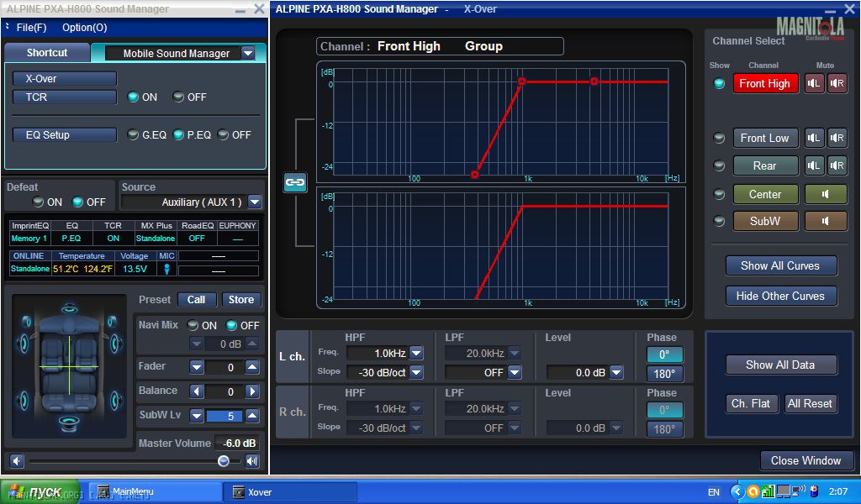Open L ch. HPF Slope dropdown
The image size is (861, 504).
tap(415, 372)
